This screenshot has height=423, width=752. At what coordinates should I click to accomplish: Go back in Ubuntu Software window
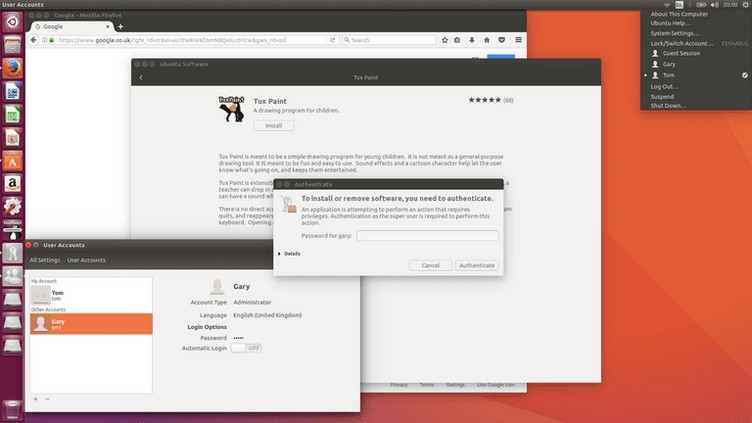coord(141,77)
